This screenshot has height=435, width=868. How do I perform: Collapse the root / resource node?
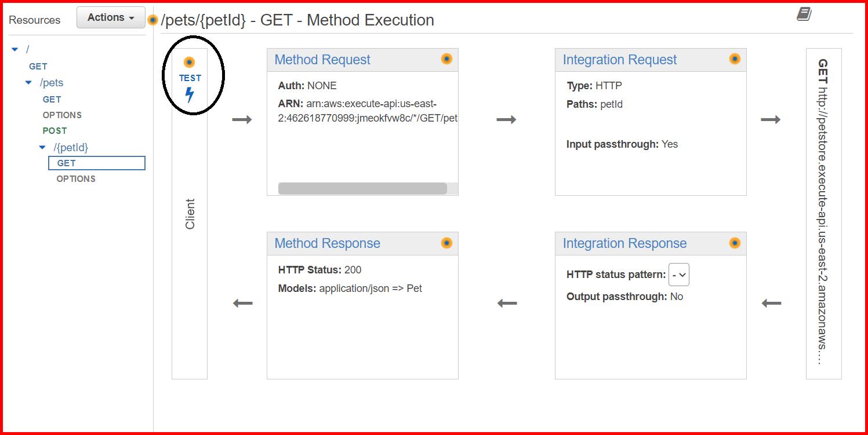14,49
